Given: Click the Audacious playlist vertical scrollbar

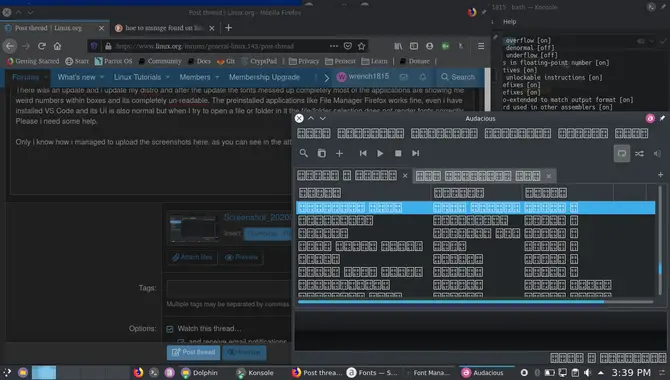Looking at the screenshot, I should (660, 240).
